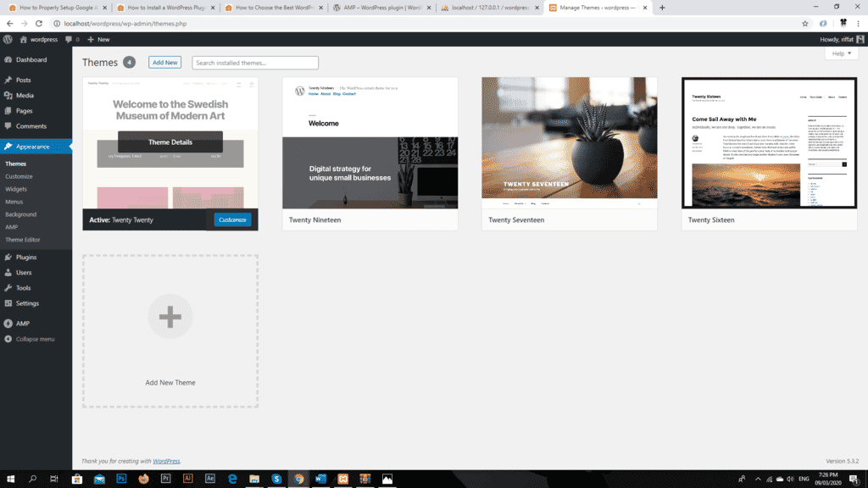Click the Customize button for Twenty Twenty
The image size is (868, 488).
coord(232,219)
